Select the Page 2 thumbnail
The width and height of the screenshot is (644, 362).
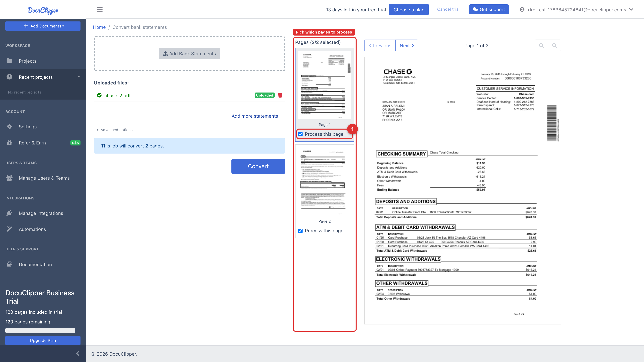[325, 182]
